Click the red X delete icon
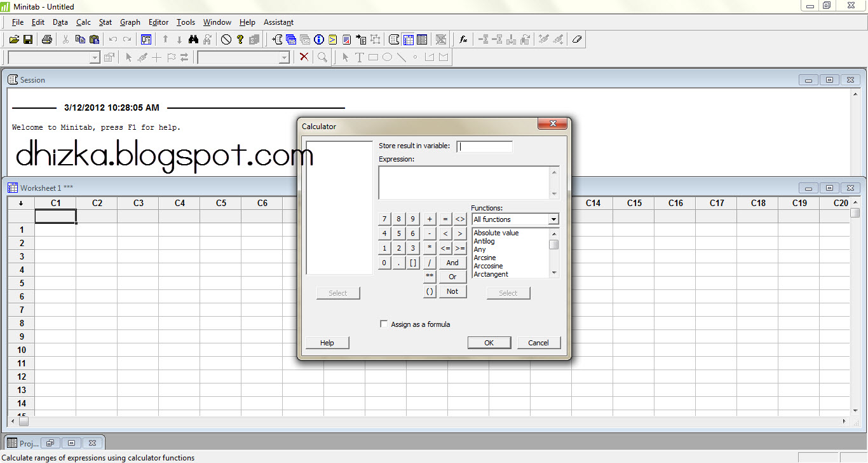The image size is (868, 463). pos(304,57)
